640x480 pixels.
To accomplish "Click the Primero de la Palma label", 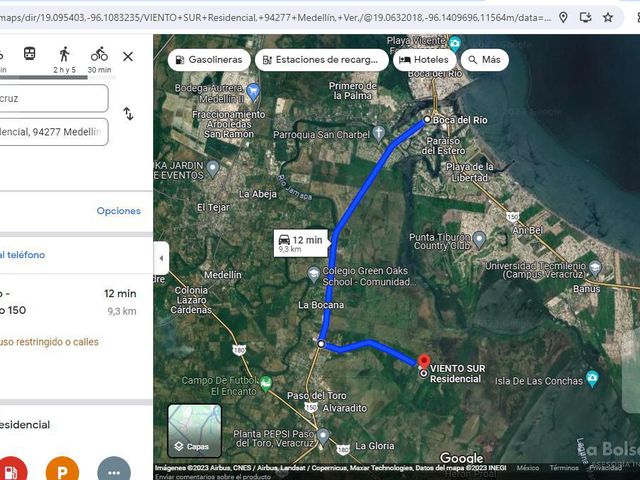I will pyautogui.click(x=353, y=91).
